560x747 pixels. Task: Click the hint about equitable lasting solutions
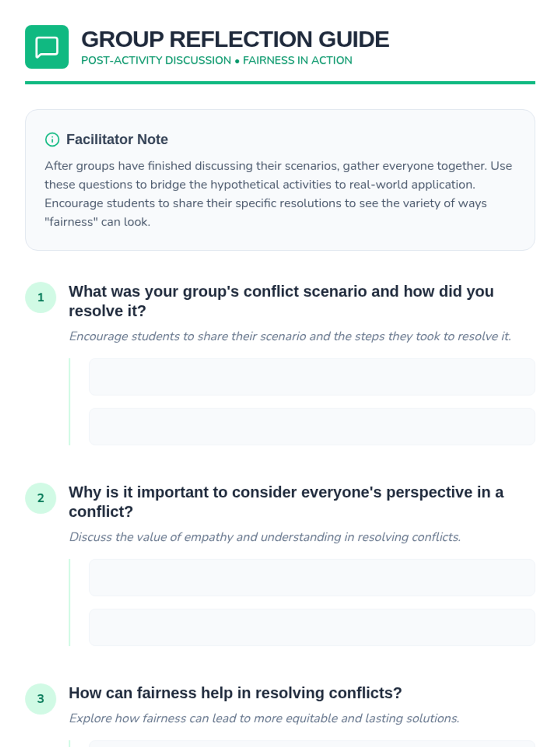point(264,718)
